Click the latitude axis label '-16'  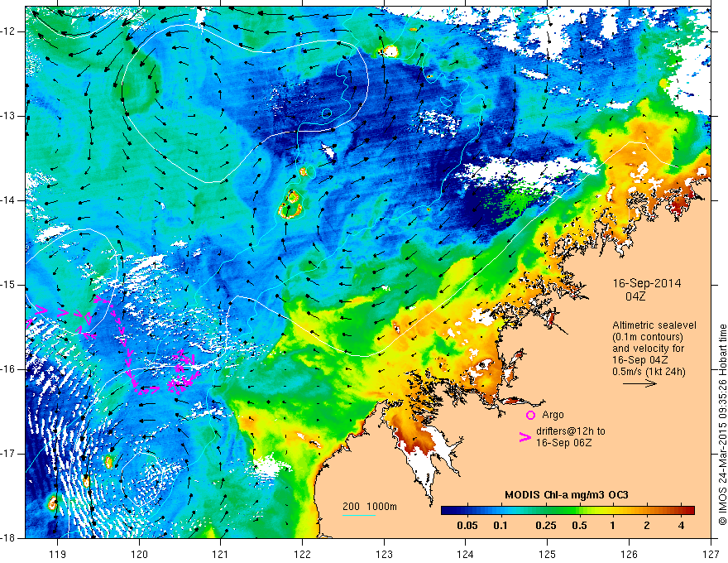8,369
